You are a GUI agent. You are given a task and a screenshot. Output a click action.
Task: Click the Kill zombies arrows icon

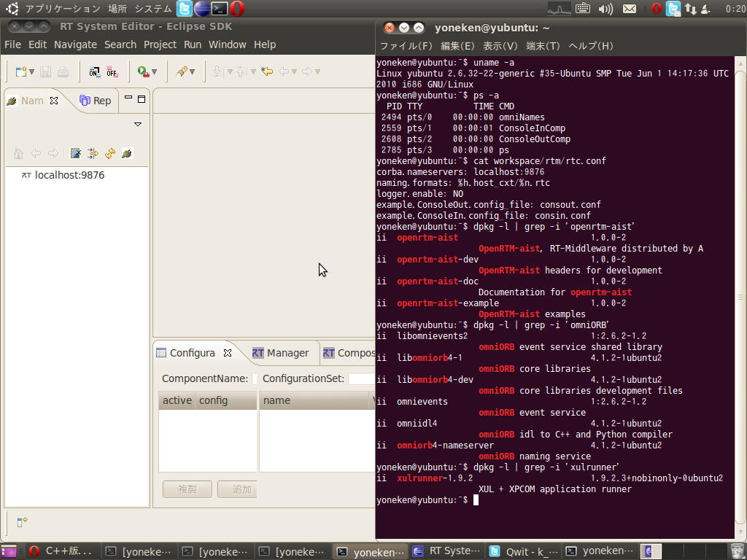(93, 153)
